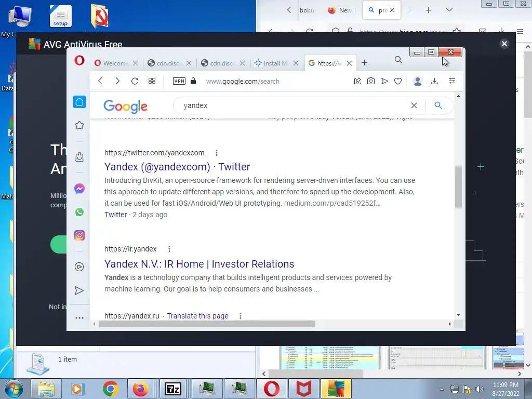Open the Opera main menu logo

coord(79,61)
